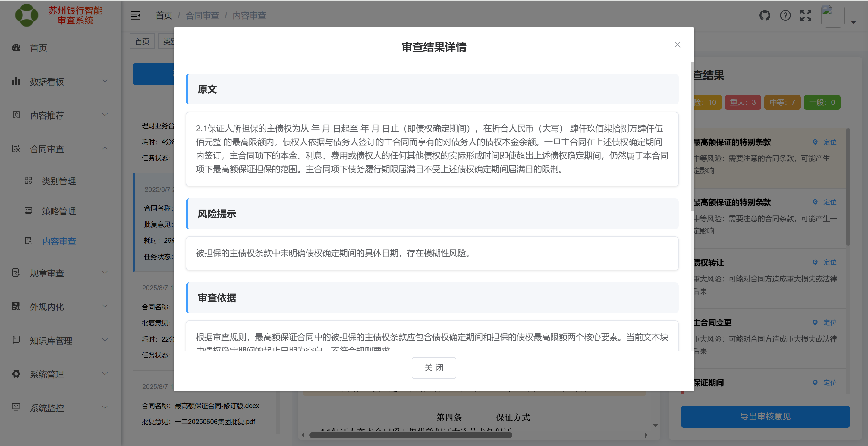The image size is (868, 446).
Task: Click the 外规内化 sidebar icon
Action: (16, 306)
